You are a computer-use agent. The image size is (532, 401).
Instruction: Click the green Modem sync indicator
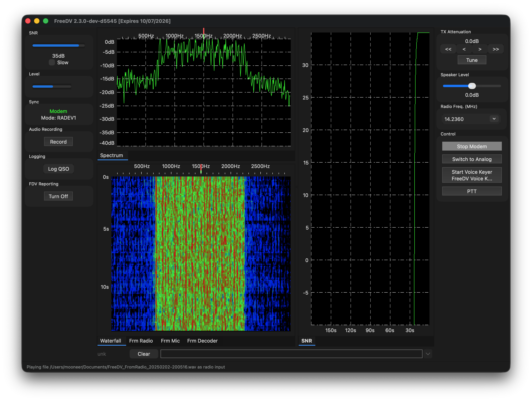pos(58,111)
